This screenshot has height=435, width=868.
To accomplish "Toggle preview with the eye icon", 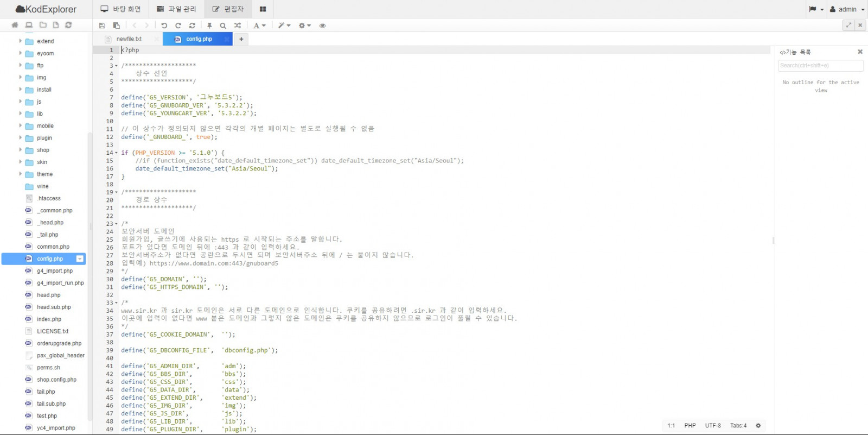I will (322, 26).
